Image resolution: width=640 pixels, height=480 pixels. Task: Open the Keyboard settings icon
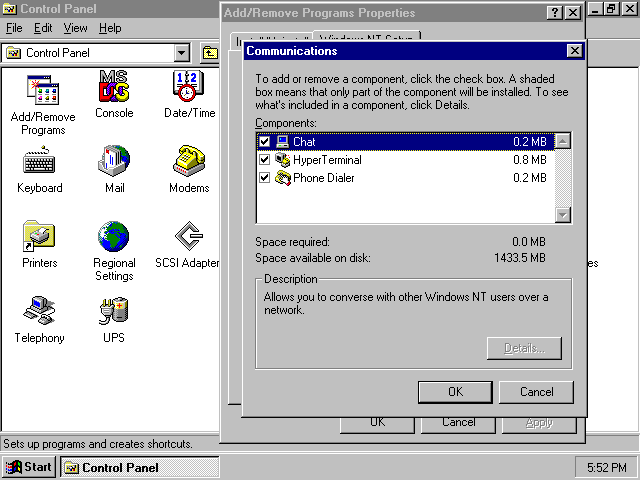point(39,161)
